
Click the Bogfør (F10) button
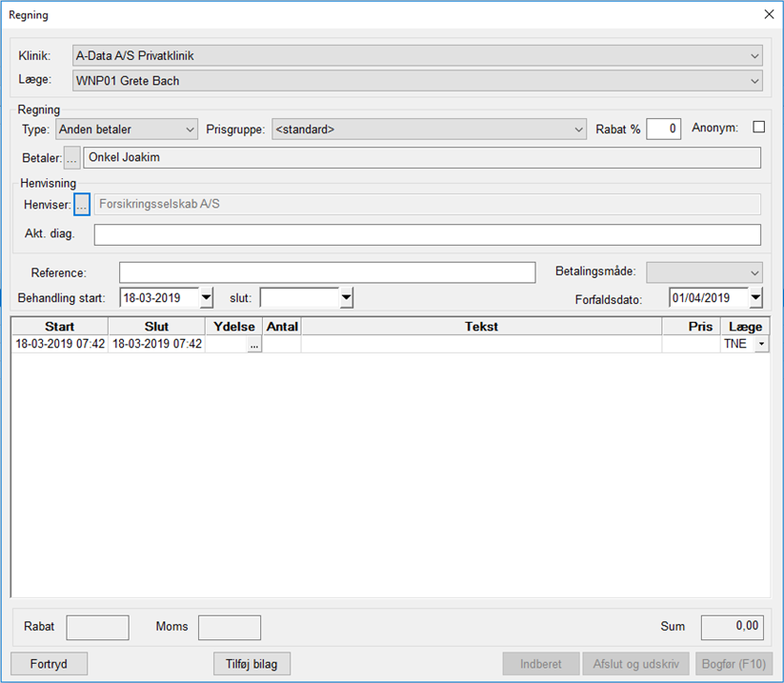click(734, 664)
